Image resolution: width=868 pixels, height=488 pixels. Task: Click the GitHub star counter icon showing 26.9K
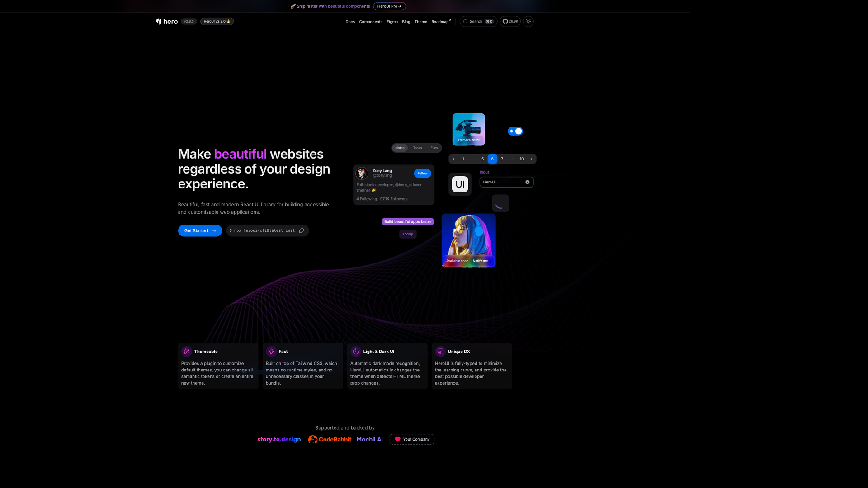(x=505, y=21)
